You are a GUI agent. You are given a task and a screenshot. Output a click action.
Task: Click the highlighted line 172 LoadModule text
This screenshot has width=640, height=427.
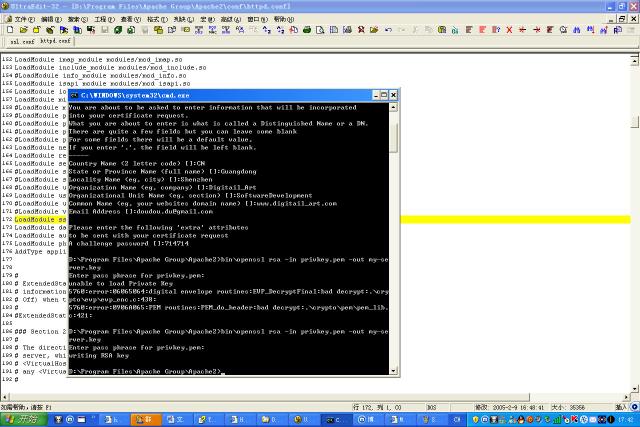click(x=40, y=219)
